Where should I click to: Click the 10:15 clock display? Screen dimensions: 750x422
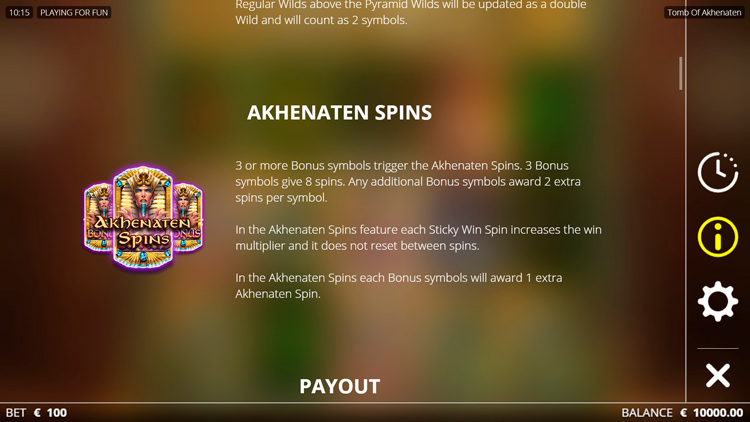[x=19, y=12]
